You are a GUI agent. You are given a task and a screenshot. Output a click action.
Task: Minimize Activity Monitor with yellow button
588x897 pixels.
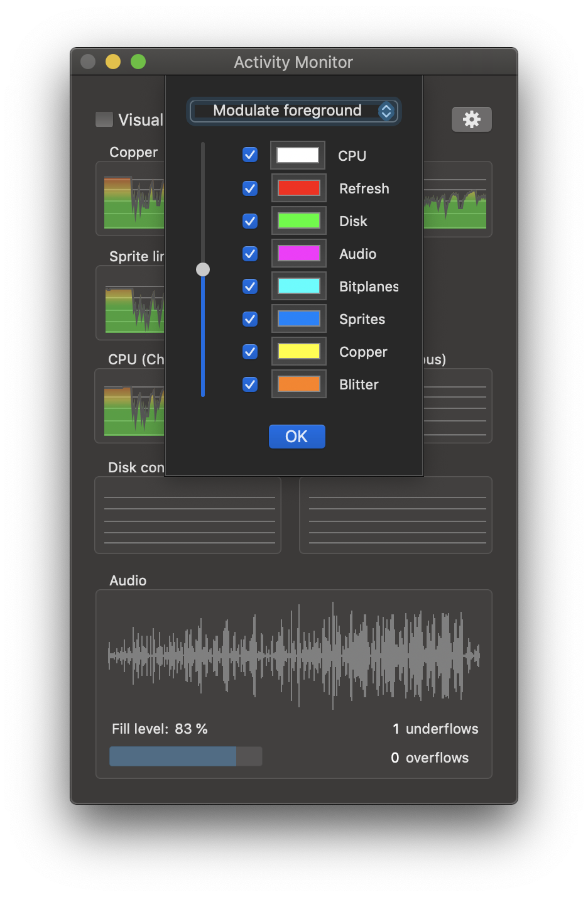pos(113,62)
